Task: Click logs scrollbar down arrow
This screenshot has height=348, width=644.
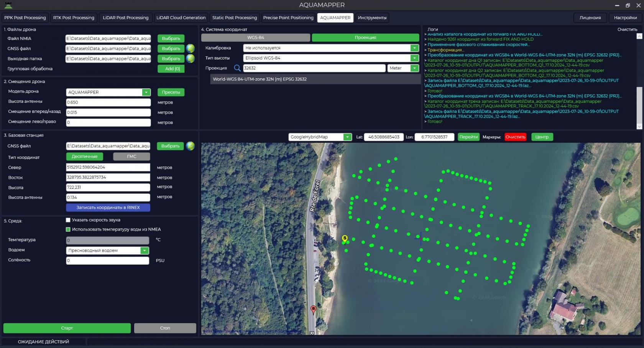Action: click(x=639, y=127)
